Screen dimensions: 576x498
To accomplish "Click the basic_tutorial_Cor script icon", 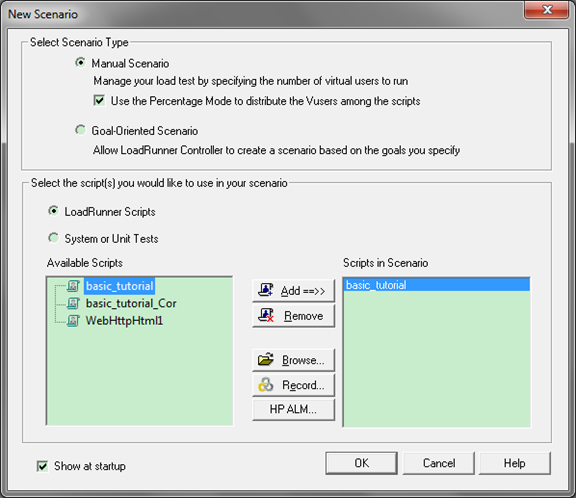I will point(73,303).
